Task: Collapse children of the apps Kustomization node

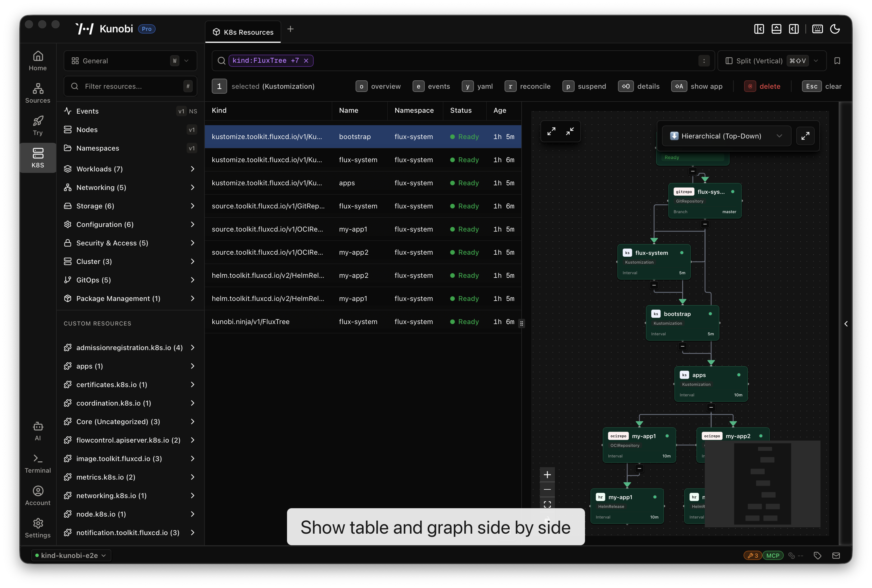Action: (x=711, y=407)
